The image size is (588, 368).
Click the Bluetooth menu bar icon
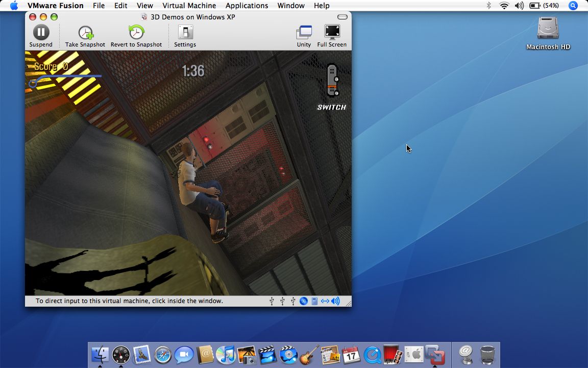pos(488,6)
